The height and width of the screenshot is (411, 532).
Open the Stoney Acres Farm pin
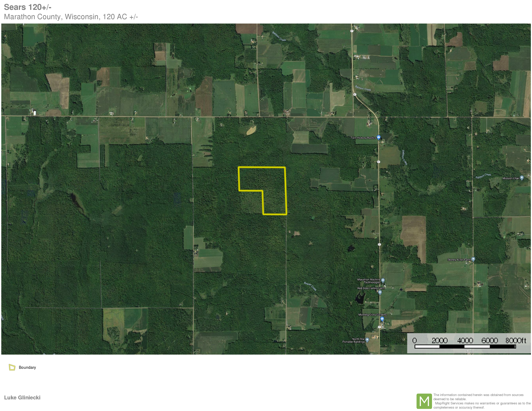473,259
